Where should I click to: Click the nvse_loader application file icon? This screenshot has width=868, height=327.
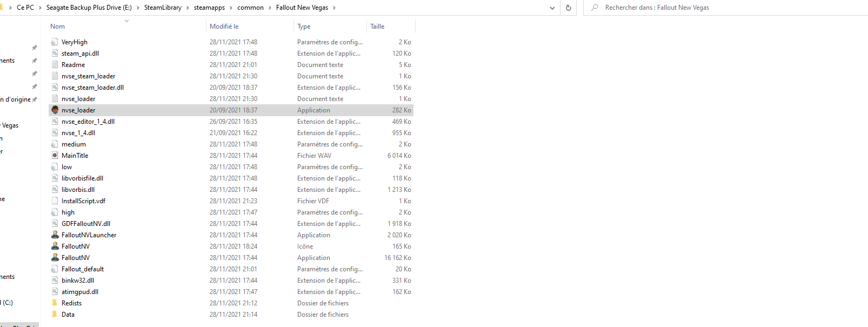pos(55,110)
